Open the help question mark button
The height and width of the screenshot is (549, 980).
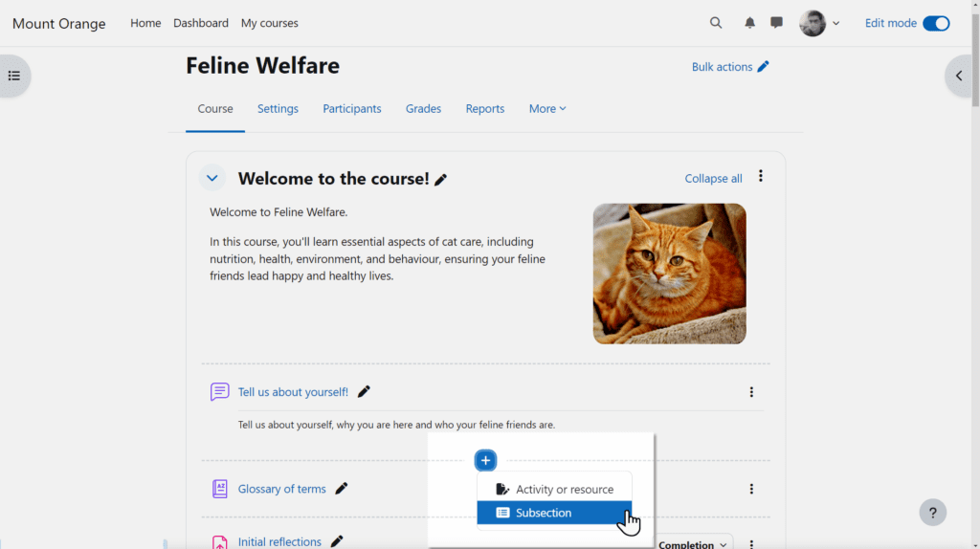coord(932,513)
